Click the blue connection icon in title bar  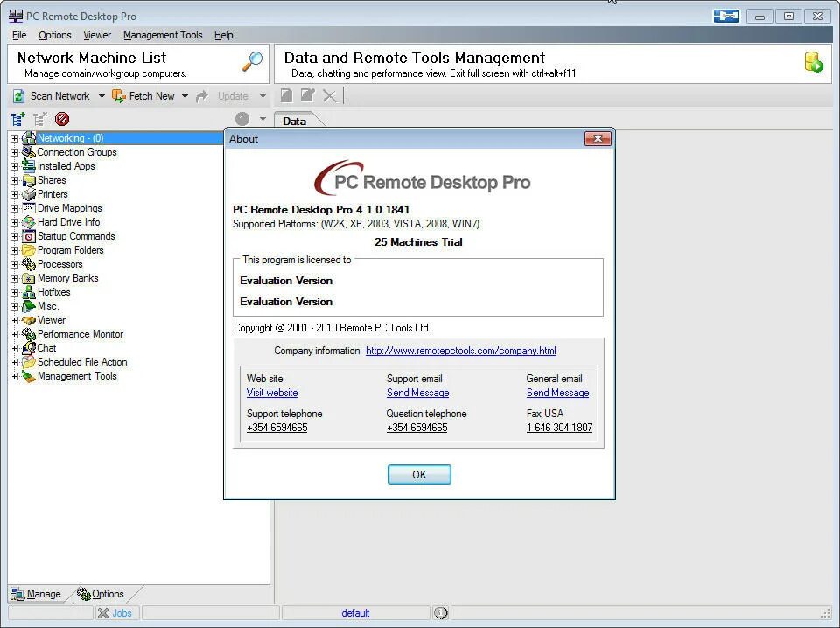pyautogui.click(x=726, y=16)
